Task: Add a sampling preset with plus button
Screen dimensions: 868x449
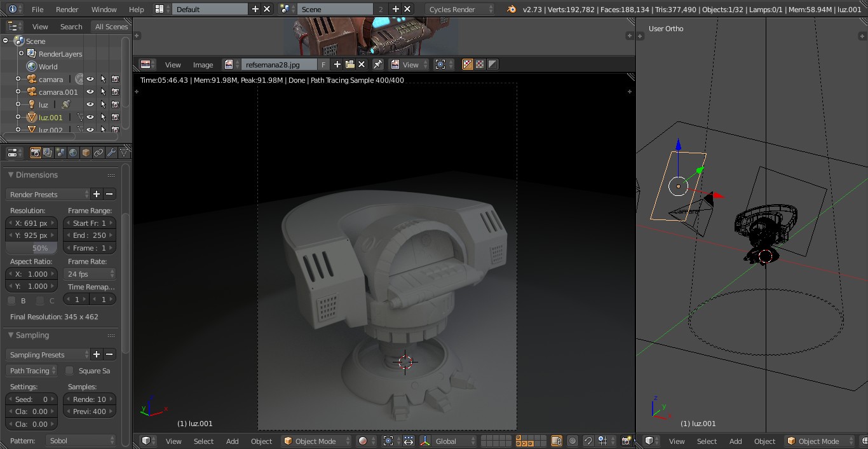Action: click(97, 354)
